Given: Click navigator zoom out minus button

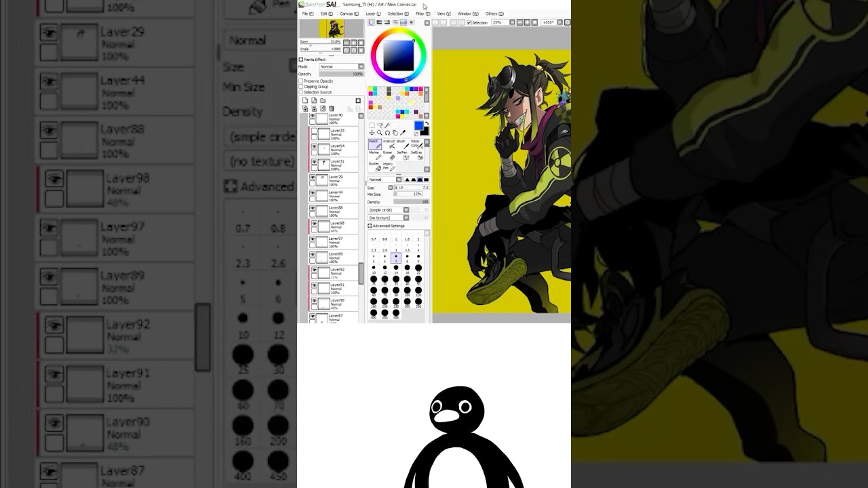Looking at the screenshot, I should point(347,43).
